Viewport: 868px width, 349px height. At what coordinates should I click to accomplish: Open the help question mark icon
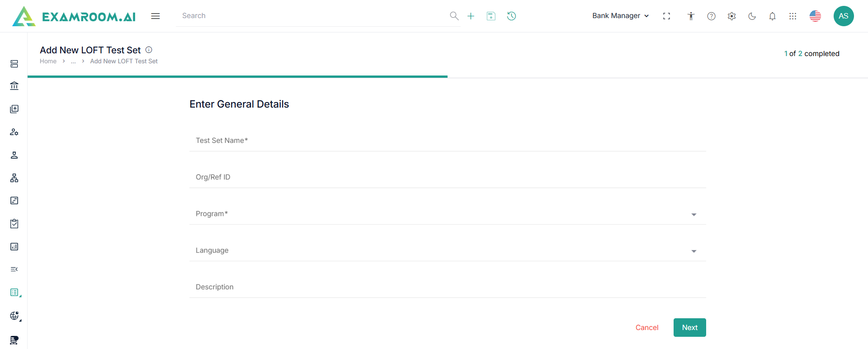(x=711, y=16)
